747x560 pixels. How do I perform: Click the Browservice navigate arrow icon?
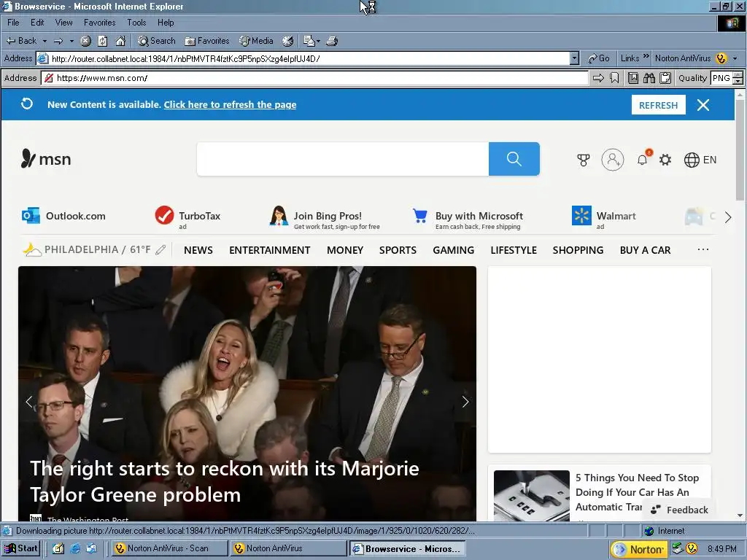pos(598,78)
